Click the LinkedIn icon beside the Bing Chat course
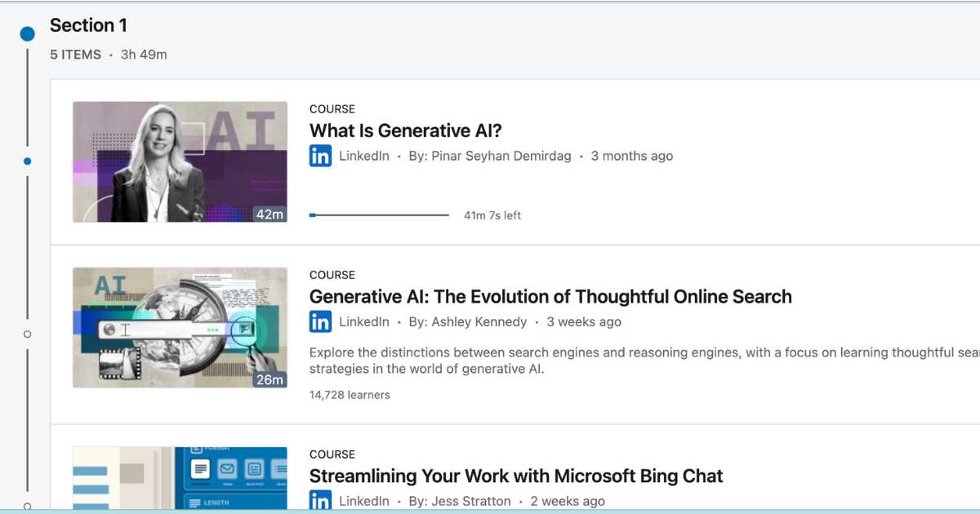980x514 pixels. 320,501
